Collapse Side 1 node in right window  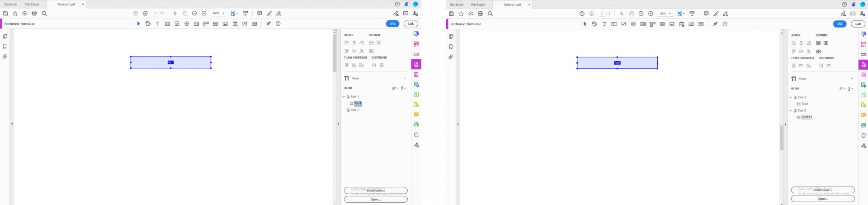click(791, 97)
